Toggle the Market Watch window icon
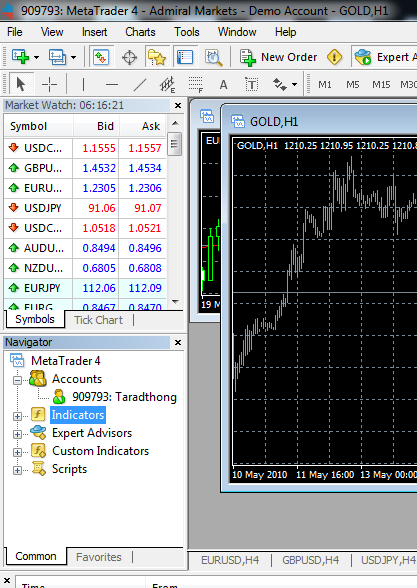 pos(101,57)
